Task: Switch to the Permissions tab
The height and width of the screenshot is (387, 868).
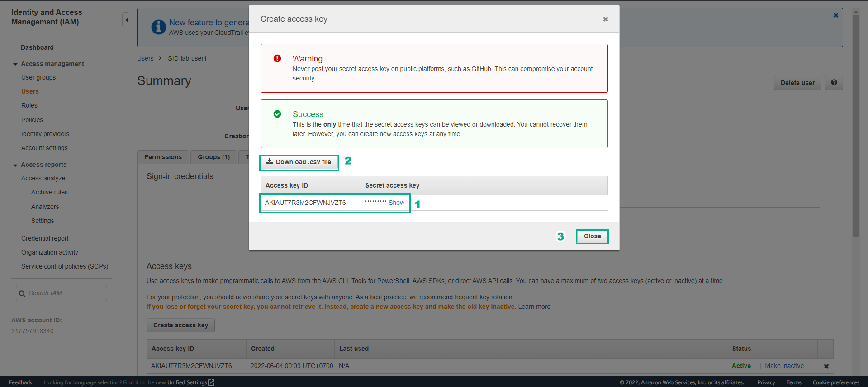Action: 163,157
